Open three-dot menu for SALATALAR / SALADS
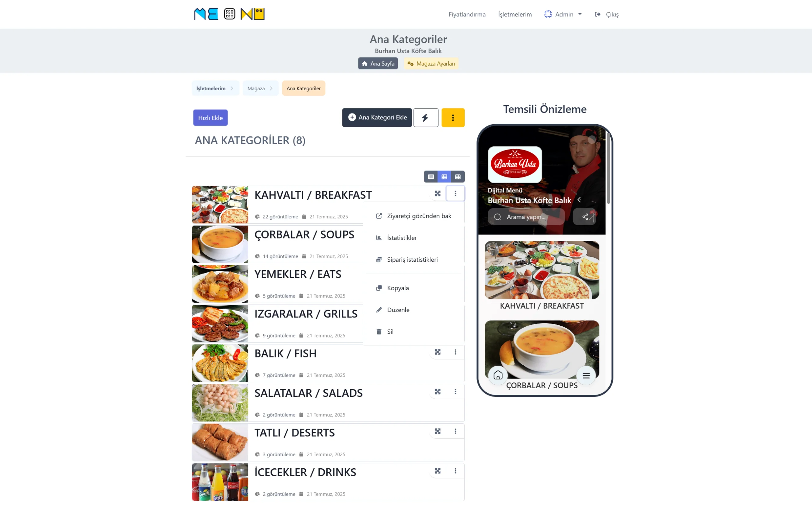This screenshot has height=507, width=812. click(x=455, y=392)
